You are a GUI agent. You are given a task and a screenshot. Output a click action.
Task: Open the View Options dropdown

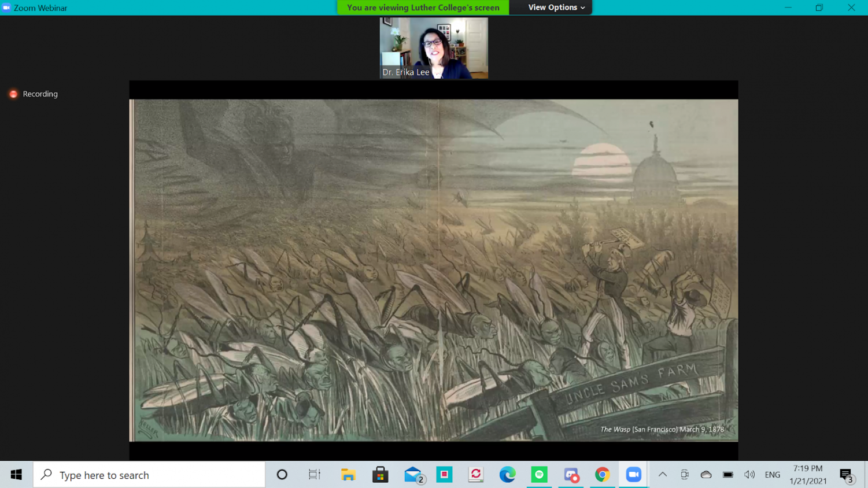556,8
